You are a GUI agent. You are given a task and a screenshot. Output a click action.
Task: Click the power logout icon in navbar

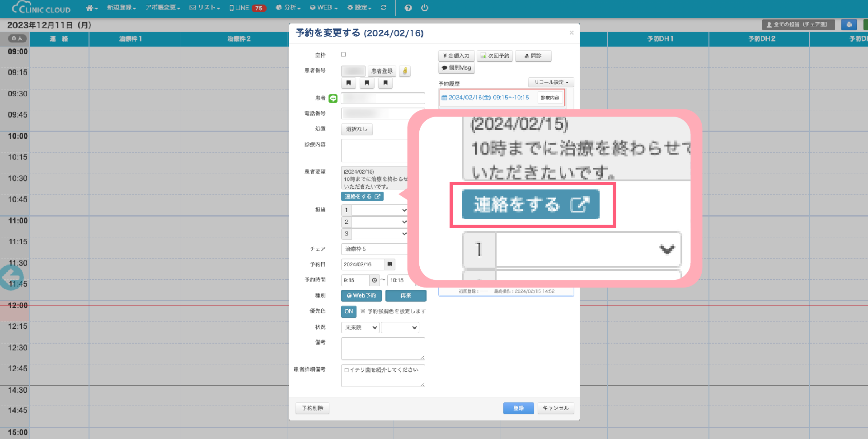coord(424,8)
